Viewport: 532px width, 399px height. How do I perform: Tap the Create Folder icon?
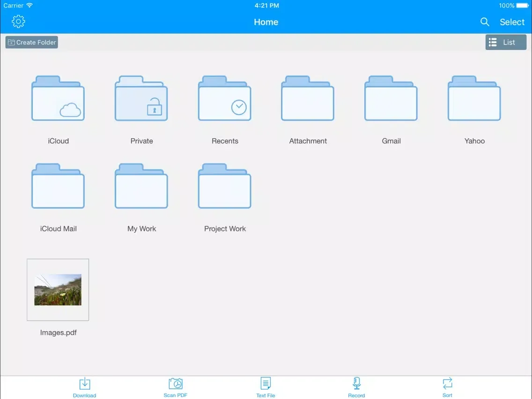pyautogui.click(x=11, y=42)
